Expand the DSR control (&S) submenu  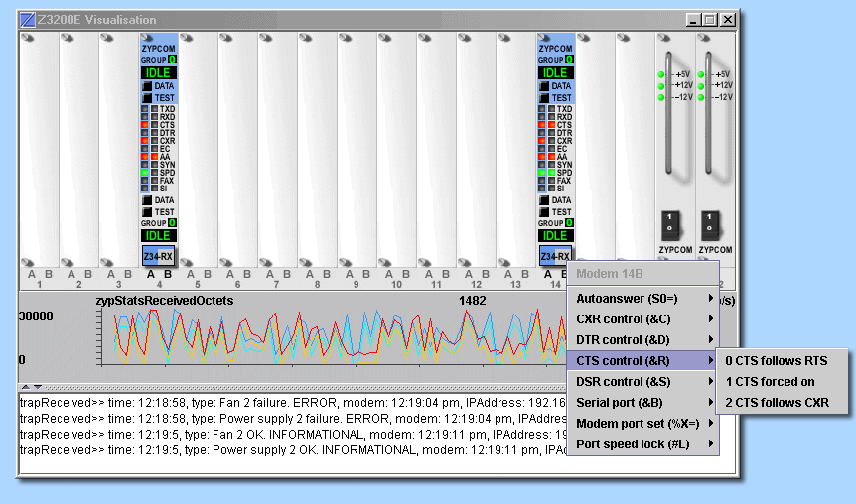click(642, 382)
